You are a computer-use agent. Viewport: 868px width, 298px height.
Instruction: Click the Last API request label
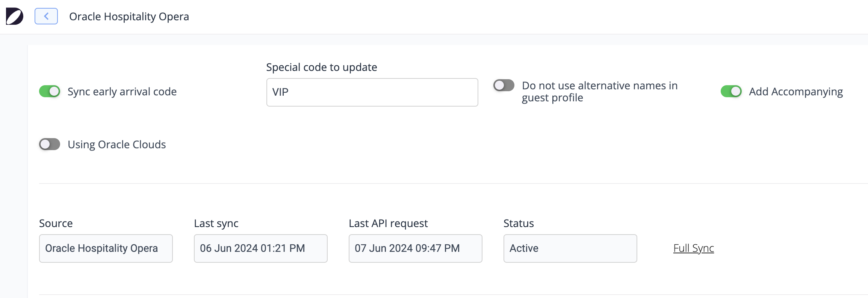[x=388, y=223]
